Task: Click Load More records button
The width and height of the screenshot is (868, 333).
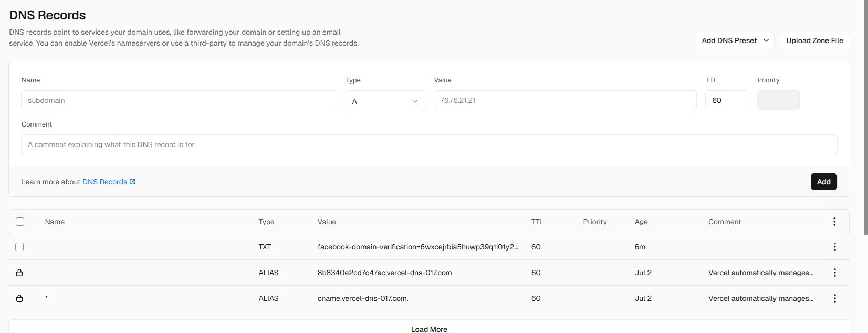Action: click(x=429, y=329)
